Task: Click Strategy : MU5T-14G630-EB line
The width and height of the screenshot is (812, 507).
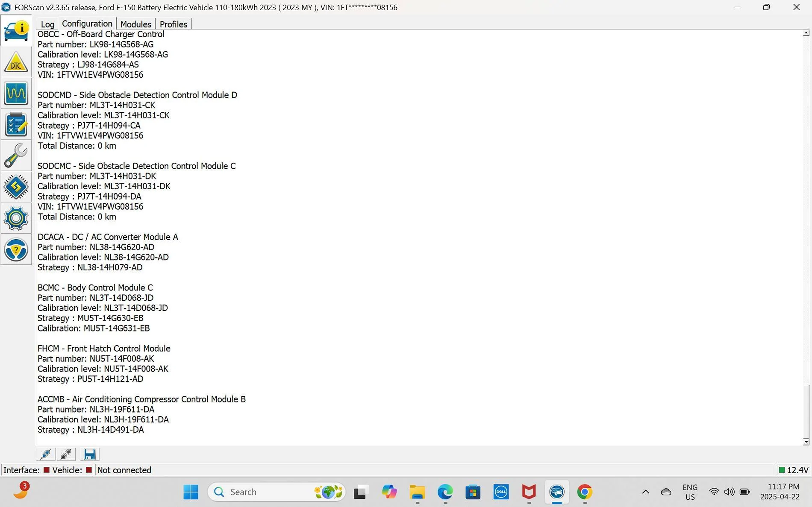Action: coord(90,318)
